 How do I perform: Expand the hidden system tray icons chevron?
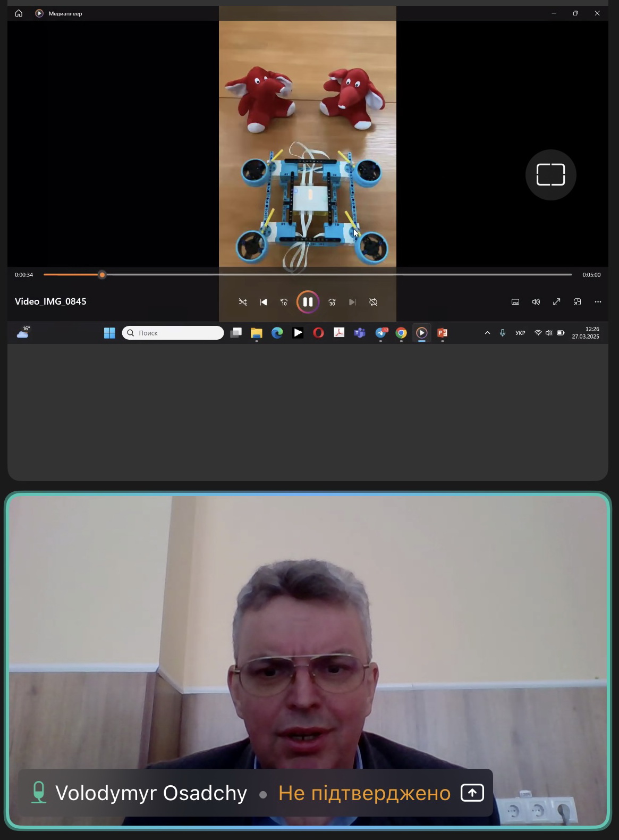pos(487,333)
